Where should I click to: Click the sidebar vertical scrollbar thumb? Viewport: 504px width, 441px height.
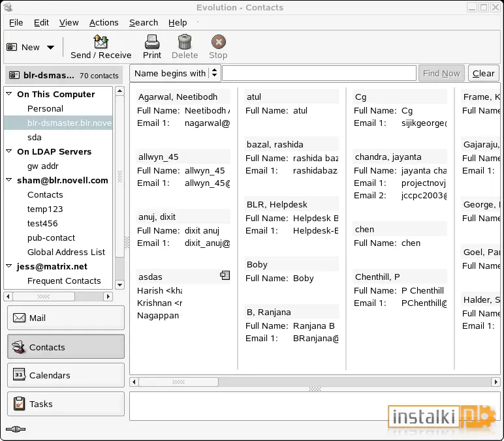click(120, 176)
